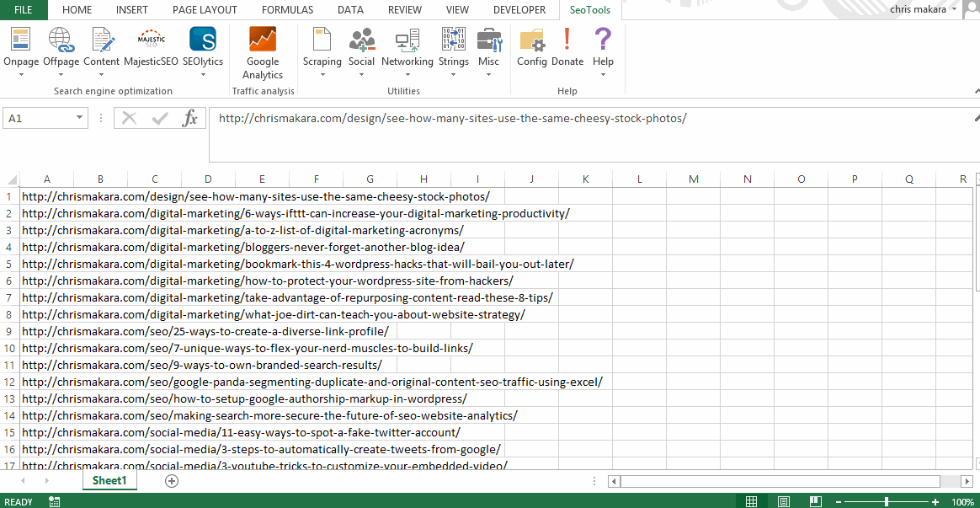
Task: Select the Sheet1 worksheet tab
Action: (109, 480)
